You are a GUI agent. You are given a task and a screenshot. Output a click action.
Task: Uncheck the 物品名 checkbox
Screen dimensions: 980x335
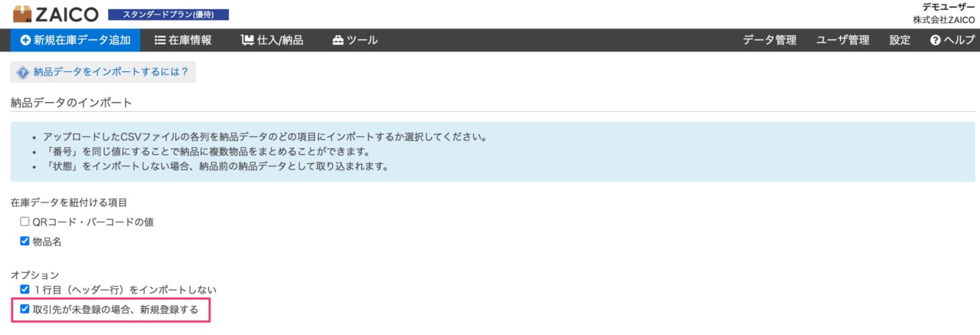point(24,241)
